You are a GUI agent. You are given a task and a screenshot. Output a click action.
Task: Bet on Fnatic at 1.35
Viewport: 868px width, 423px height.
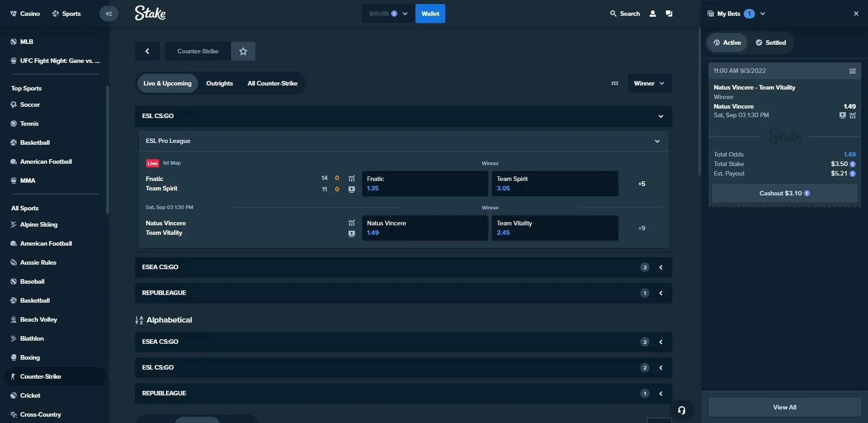click(x=425, y=184)
